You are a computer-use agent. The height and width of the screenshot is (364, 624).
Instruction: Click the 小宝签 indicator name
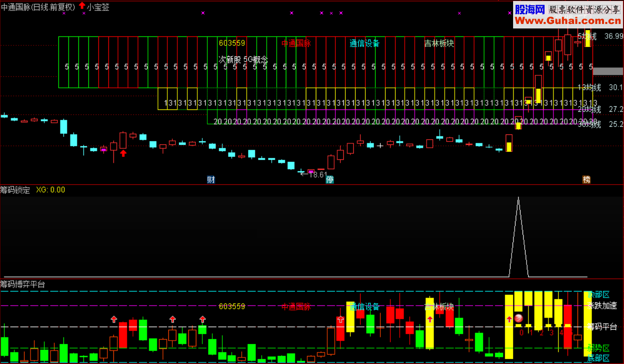[x=98, y=7]
